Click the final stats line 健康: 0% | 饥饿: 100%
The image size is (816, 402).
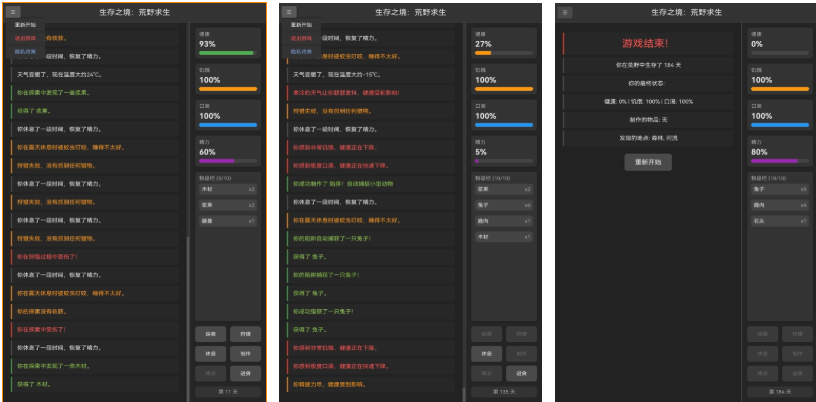[x=648, y=102]
